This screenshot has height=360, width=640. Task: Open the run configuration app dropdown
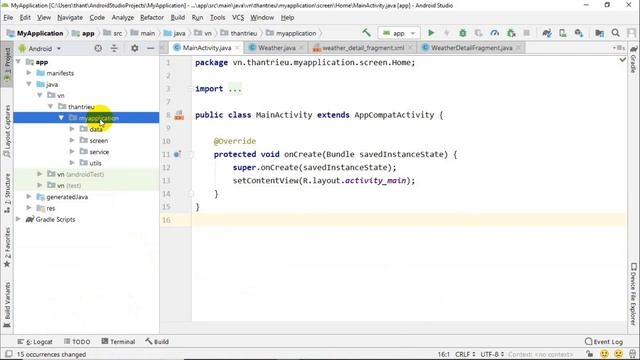click(x=398, y=33)
